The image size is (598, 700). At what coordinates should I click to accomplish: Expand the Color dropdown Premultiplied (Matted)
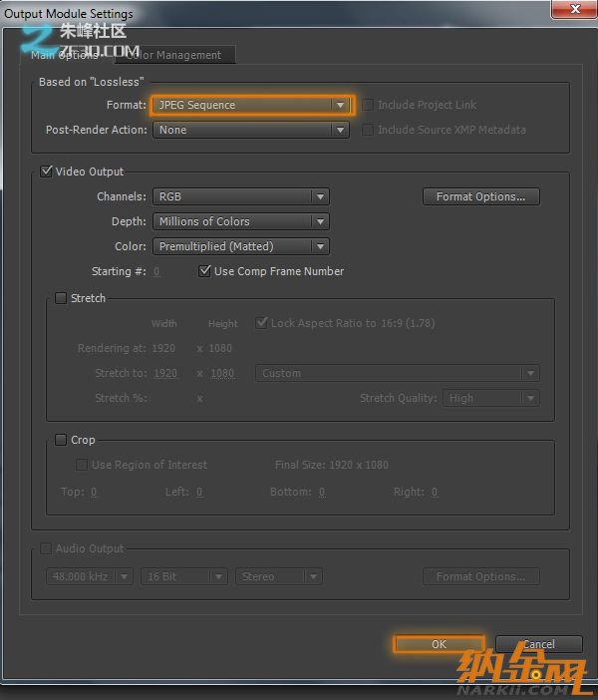tap(241, 246)
